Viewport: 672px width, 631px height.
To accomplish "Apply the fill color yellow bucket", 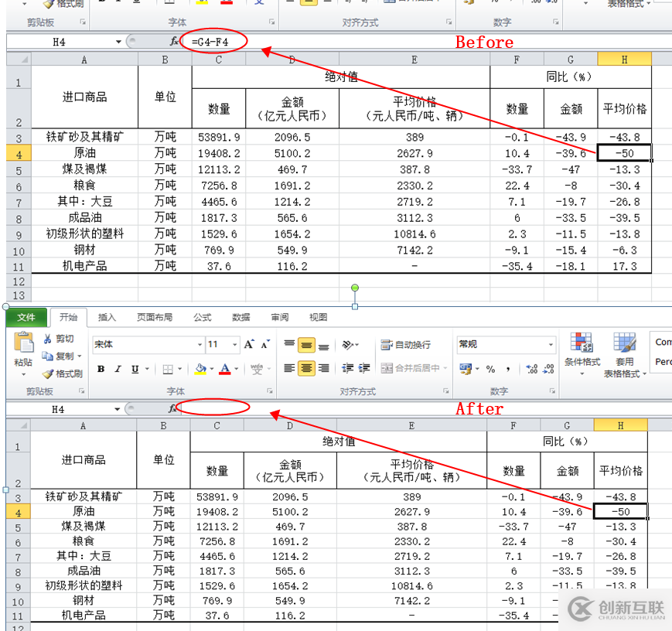I will [200, 369].
